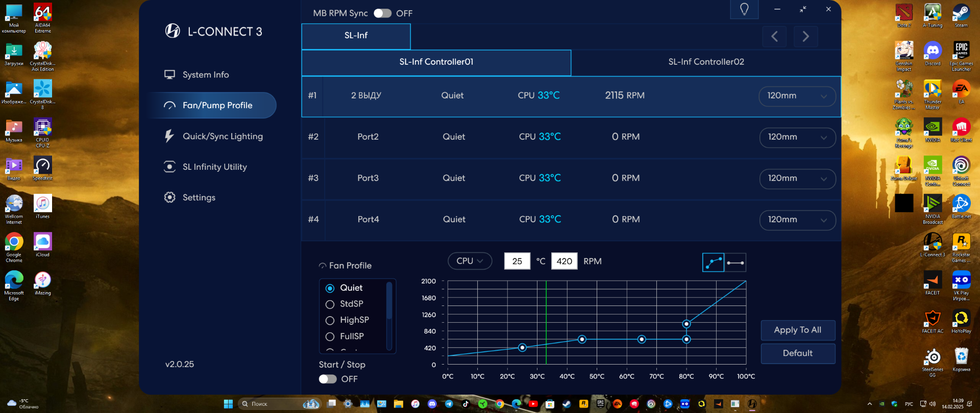The width and height of the screenshot is (980, 413).
Task: Click the left arrow navigation icon
Action: (x=774, y=36)
